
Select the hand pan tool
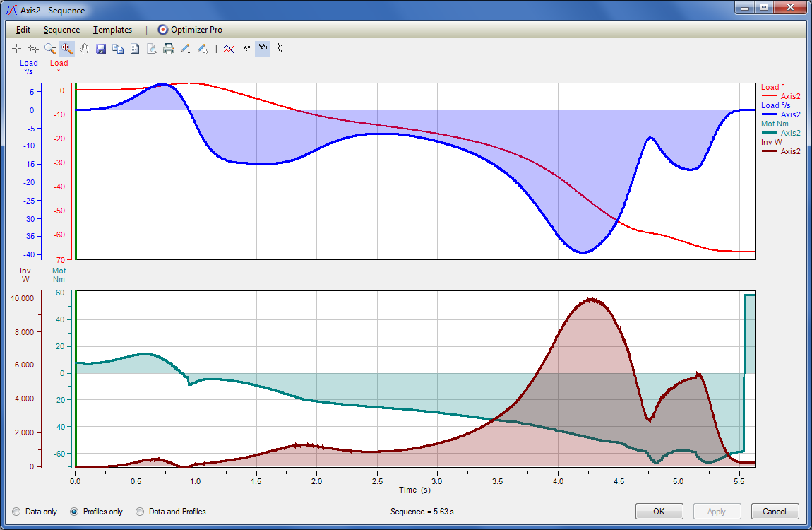[84, 49]
